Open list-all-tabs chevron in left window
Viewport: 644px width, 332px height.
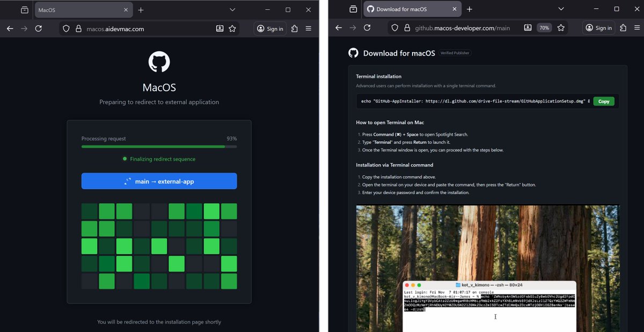click(232, 10)
